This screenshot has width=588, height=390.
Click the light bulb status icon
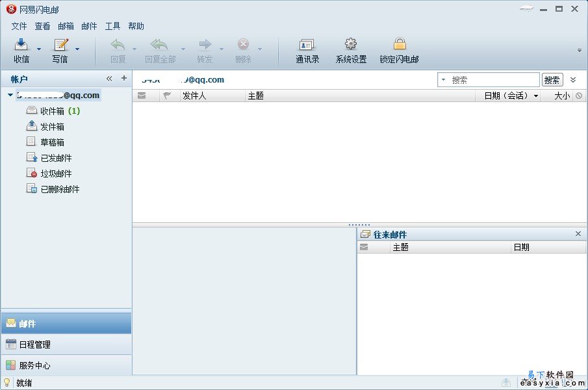6,382
